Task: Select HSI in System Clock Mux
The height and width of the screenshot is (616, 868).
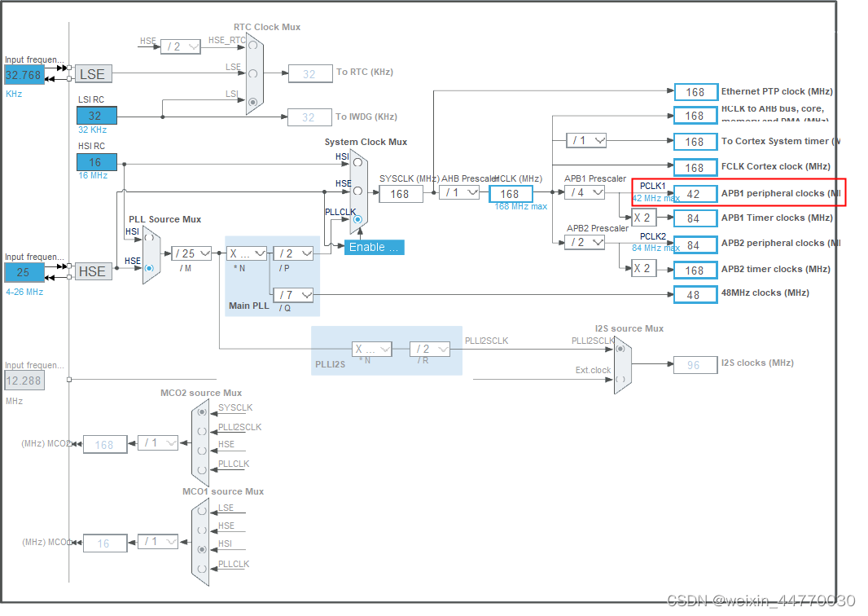Action: click(357, 163)
